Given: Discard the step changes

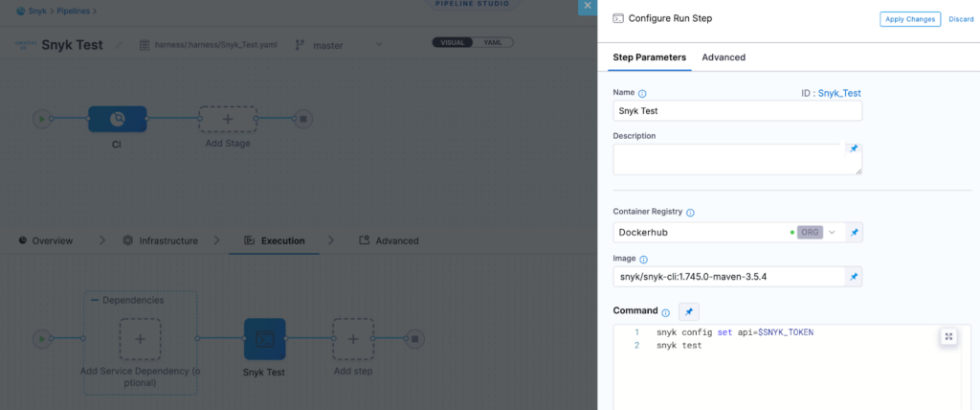Looking at the screenshot, I should [961, 19].
